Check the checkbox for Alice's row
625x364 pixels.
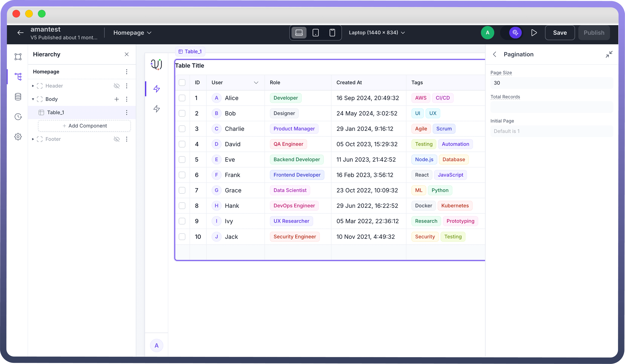(x=182, y=98)
